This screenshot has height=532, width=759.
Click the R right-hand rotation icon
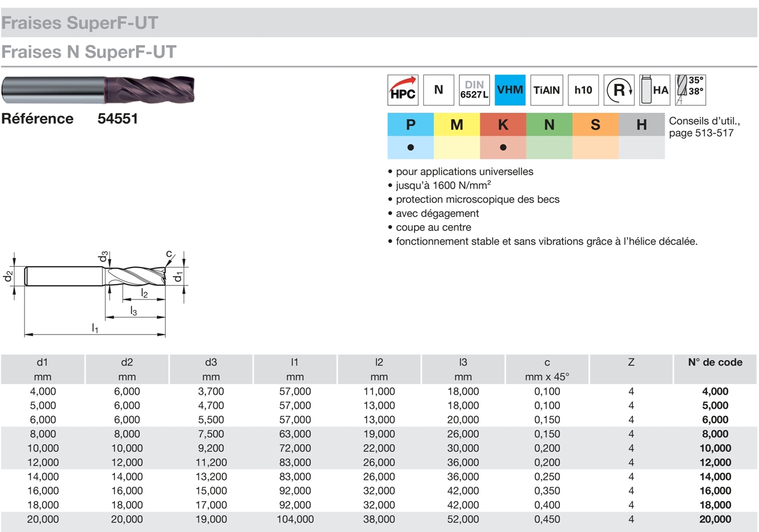pyautogui.click(x=619, y=90)
